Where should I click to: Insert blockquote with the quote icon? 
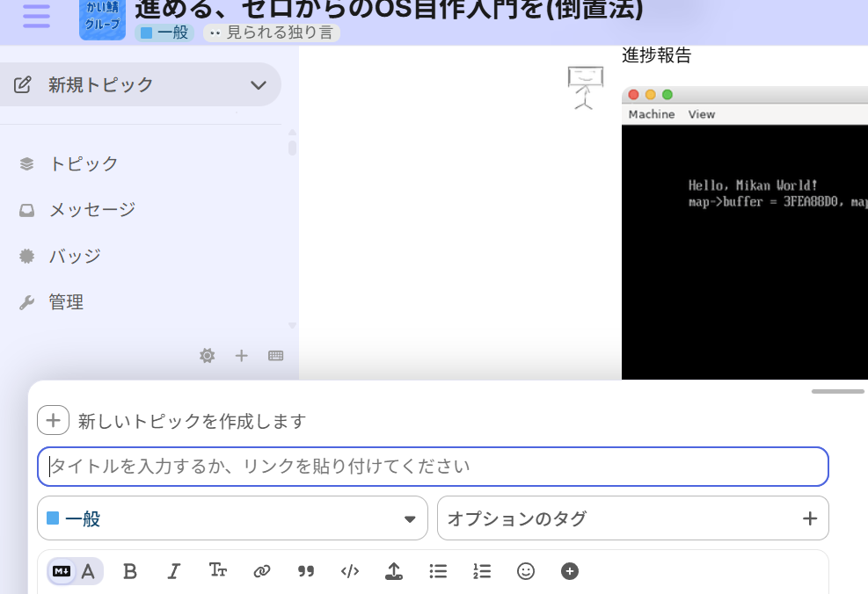(306, 572)
